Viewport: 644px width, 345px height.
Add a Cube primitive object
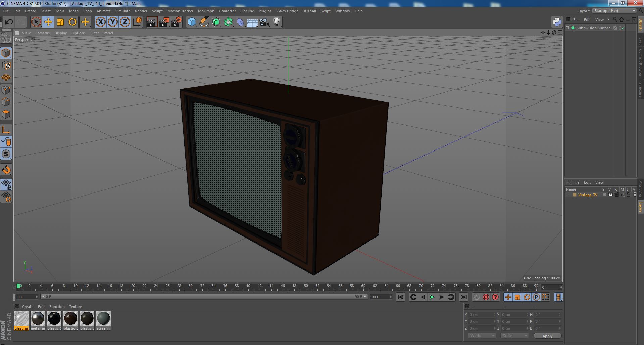coord(192,22)
